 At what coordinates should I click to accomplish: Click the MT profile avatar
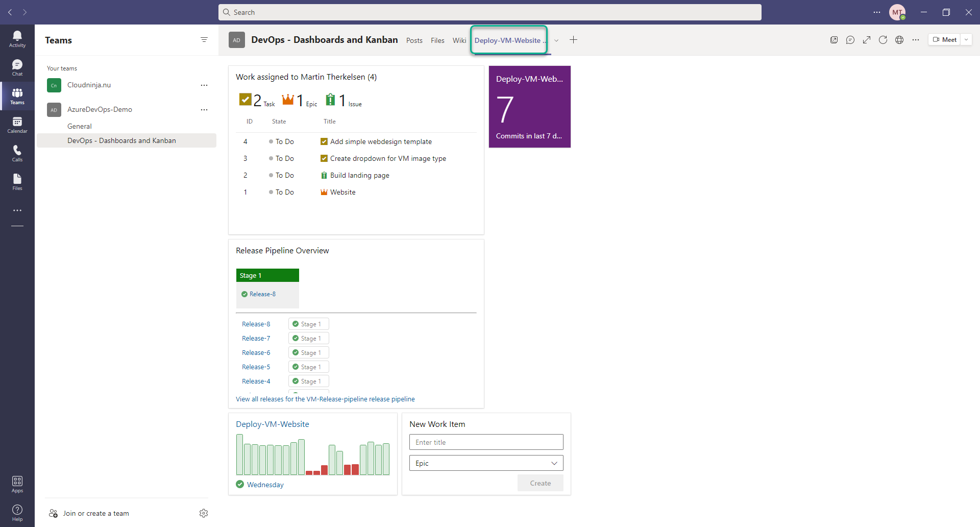coord(897,12)
